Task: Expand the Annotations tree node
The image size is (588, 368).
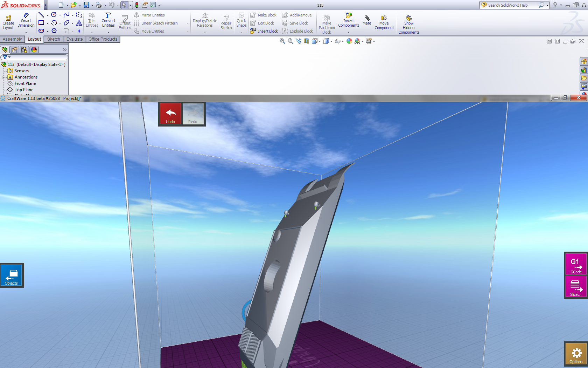Action: pyautogui.click(x=3, y=77)
